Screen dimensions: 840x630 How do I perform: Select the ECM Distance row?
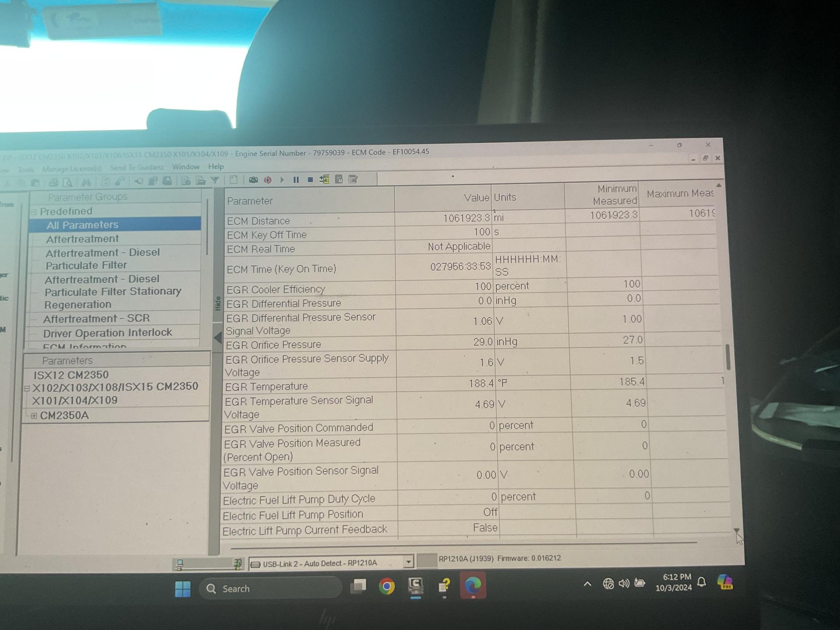(470, 218)
